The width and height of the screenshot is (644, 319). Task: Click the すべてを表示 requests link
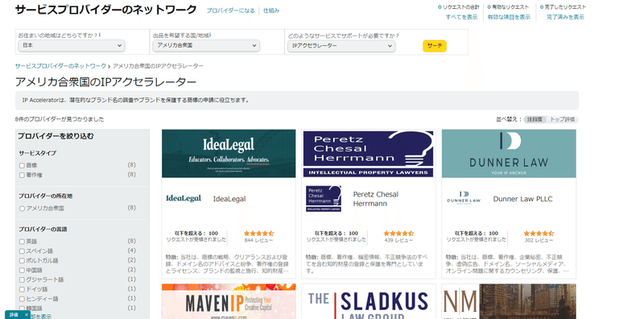(x=461, y=17)
